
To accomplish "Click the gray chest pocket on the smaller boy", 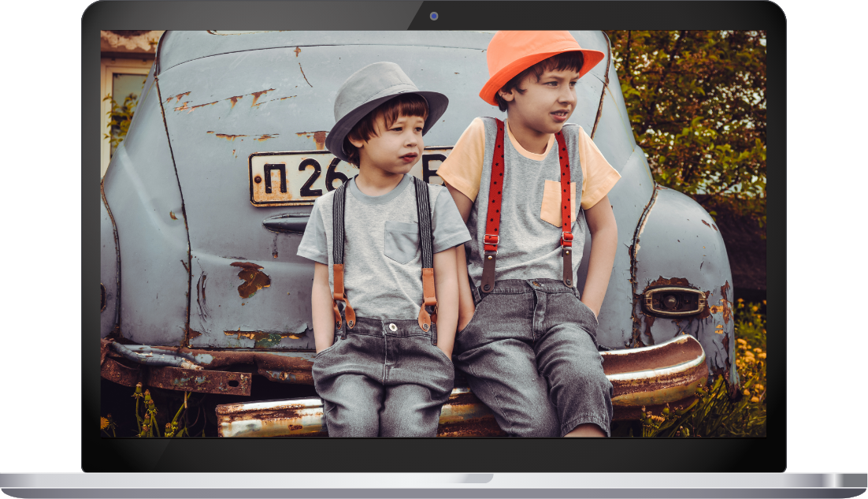I will (402, 242).
